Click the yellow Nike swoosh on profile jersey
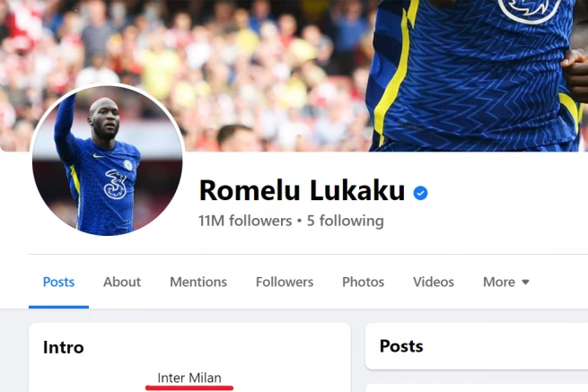The height and width of the screenshot is (392, 588). [98, 155]
